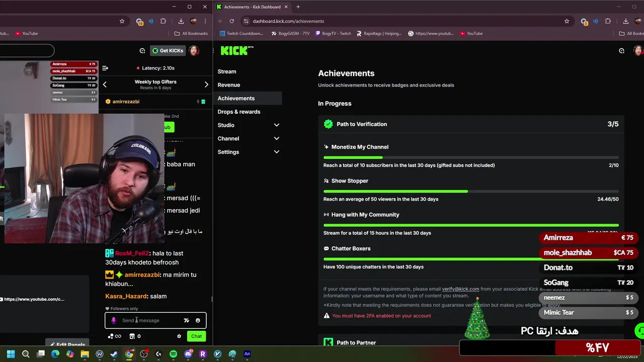Send message with green Chat button
Screen dimensions: 644x362
(x=196, y=336)
